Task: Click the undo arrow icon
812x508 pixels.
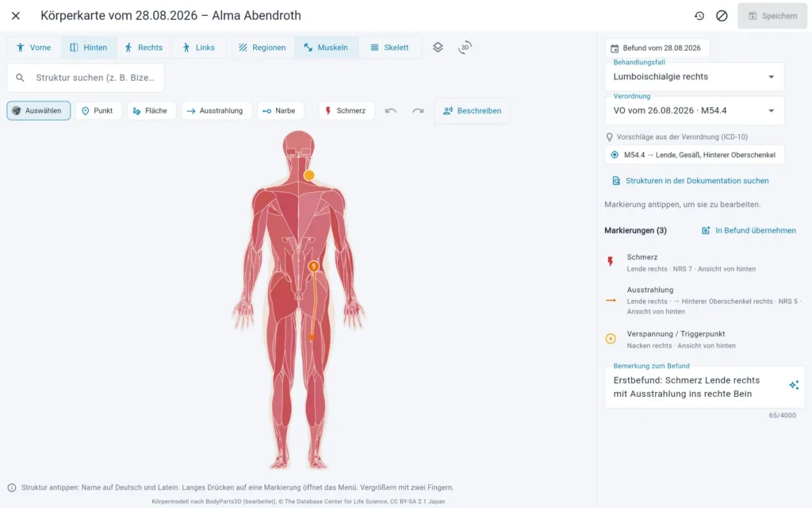Action: coord(391,110)
